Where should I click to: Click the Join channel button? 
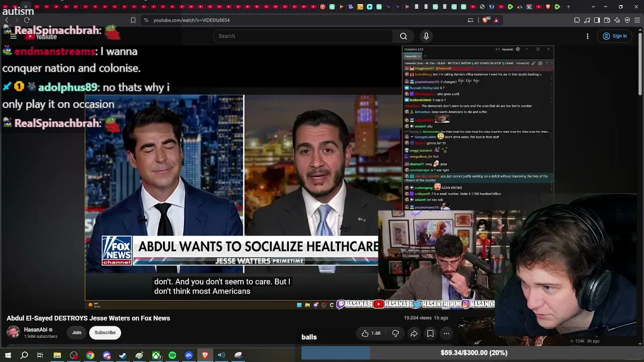point(76,332)
